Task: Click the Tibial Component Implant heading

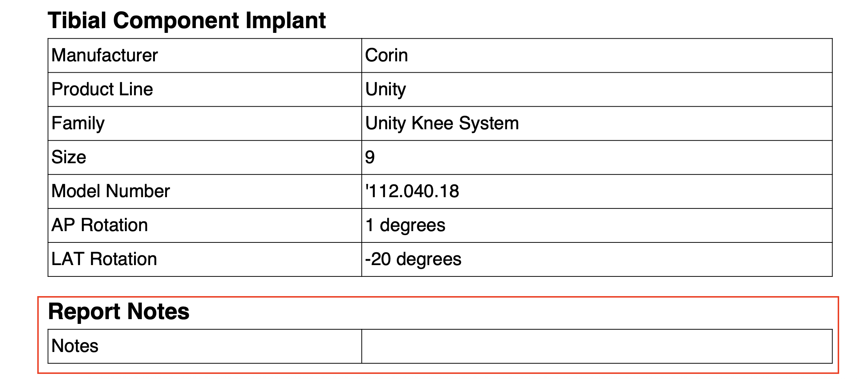Action: click(x=186, y=20)
